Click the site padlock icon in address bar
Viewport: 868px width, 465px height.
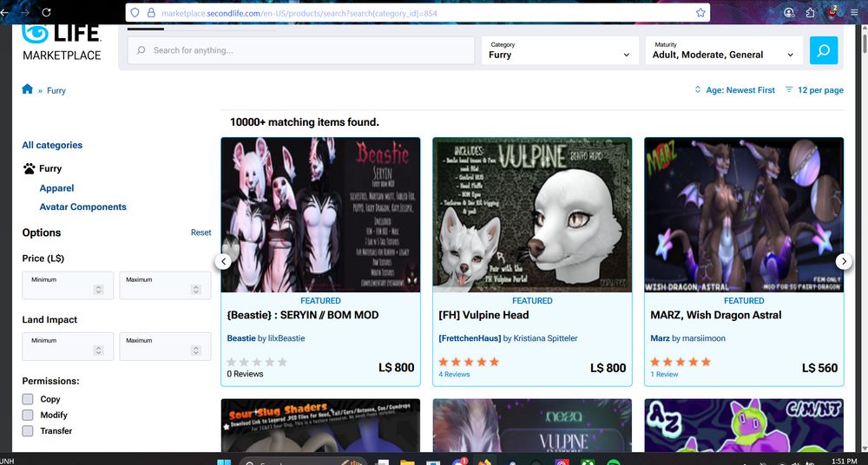click(x=150, y=12)
